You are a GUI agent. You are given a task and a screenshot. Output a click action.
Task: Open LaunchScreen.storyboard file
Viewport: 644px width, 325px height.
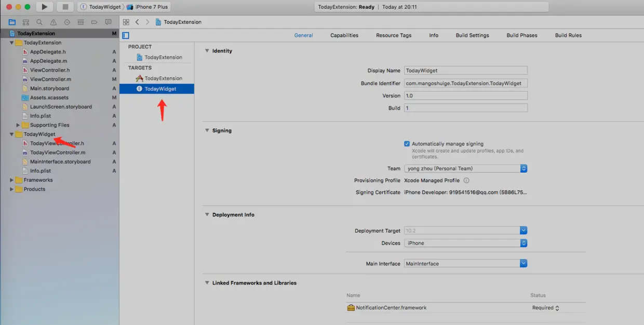61,107
